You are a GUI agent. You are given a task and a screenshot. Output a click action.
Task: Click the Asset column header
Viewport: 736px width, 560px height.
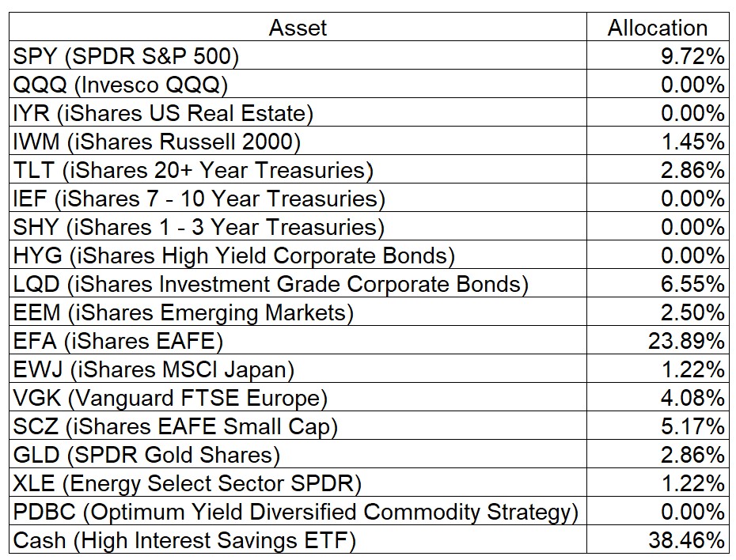[297, 28]
